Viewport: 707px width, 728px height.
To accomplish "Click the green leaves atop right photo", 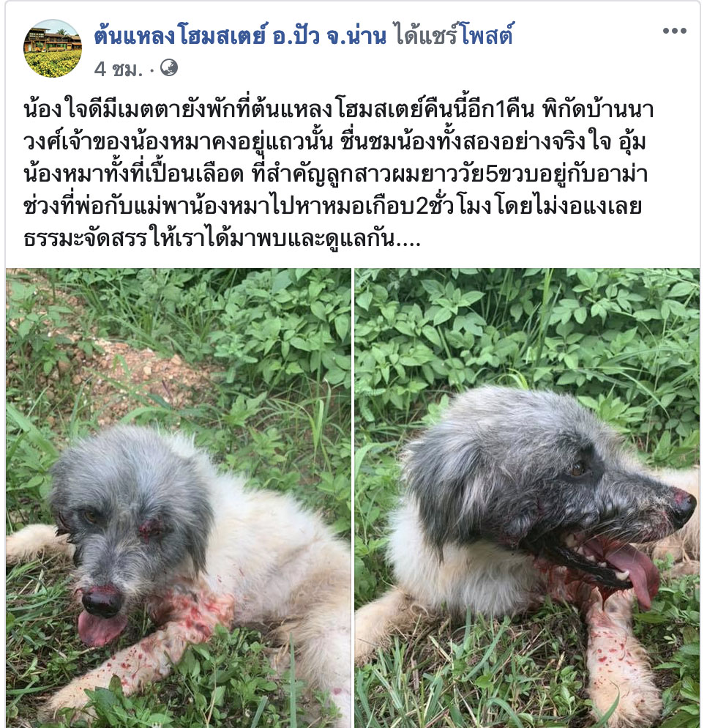I will tap(527, 325).
